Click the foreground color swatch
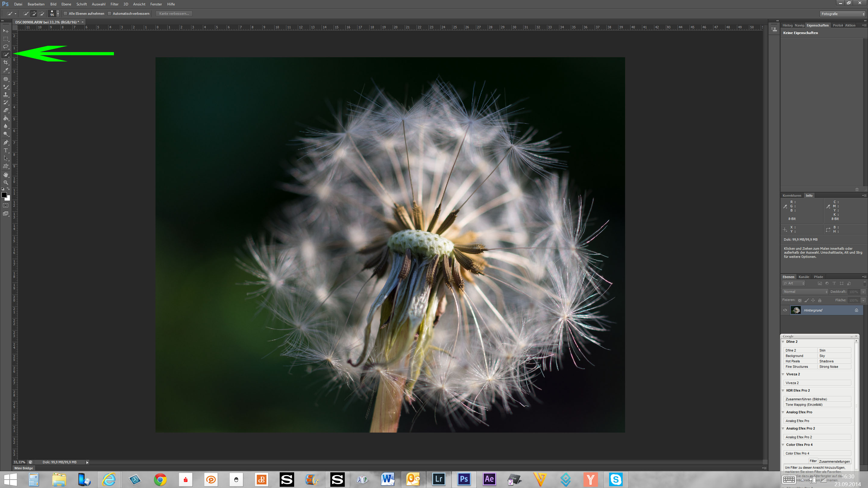868x488 pixels. click(x=4, y=195)
